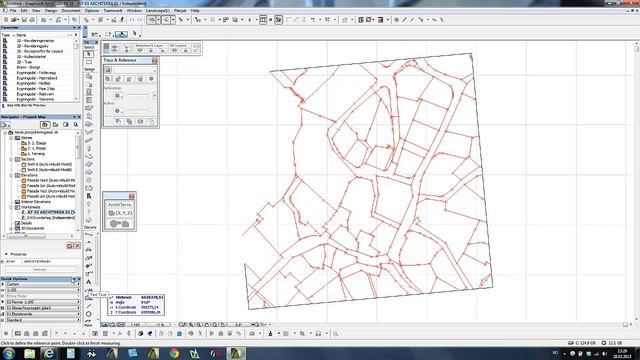Collapse the Properties section below Navigator
This screenshot has height=360, width=640.
[6, 254]
